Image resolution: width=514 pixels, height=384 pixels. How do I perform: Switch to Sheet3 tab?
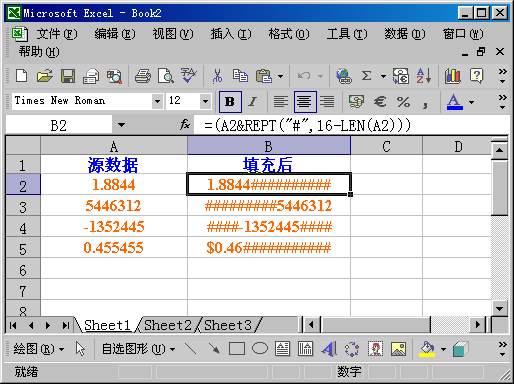(x=228, y=325)
